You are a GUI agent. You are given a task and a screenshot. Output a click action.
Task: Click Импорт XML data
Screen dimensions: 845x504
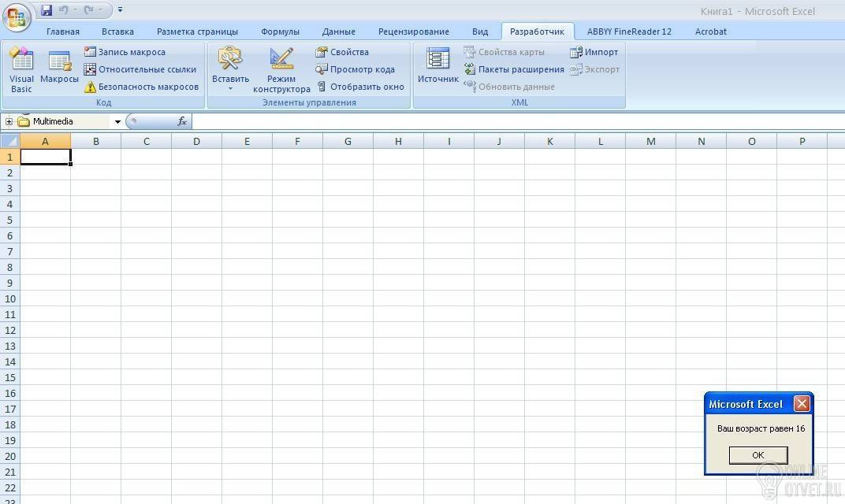coord(594,52)
